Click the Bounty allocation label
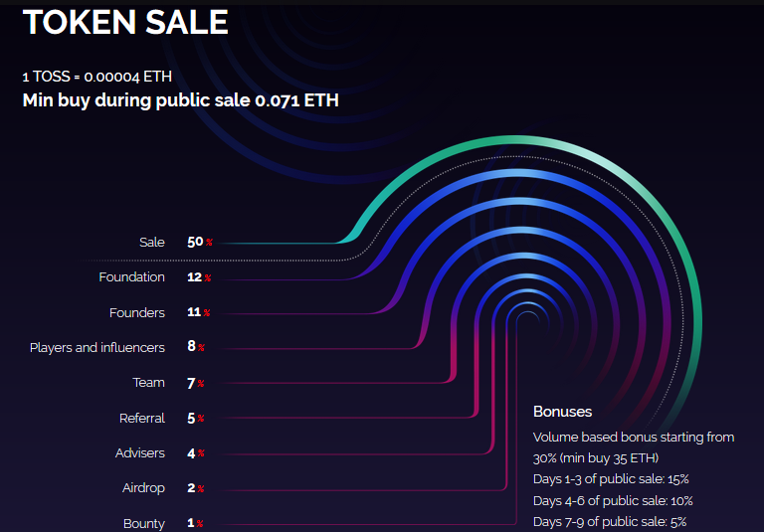Image resolution: width=764 pixels, height=532 pixels. (144, 524)
